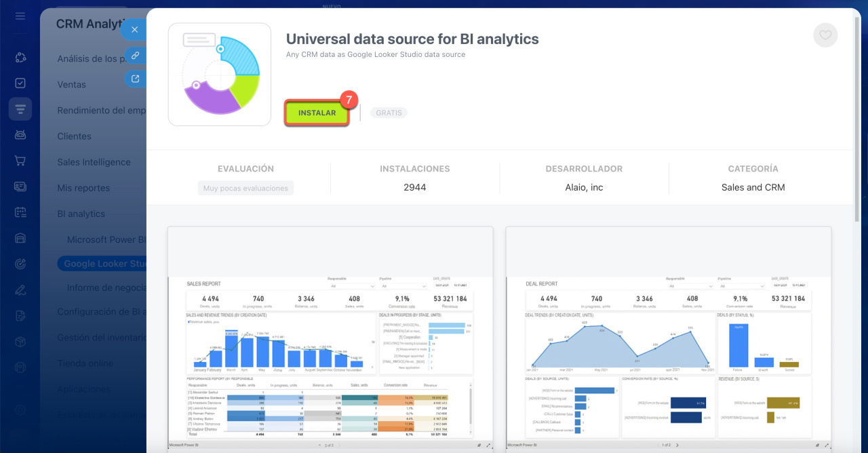
Task: Click the tasks checkmark icon in sidebar
Action: (20, 83)
